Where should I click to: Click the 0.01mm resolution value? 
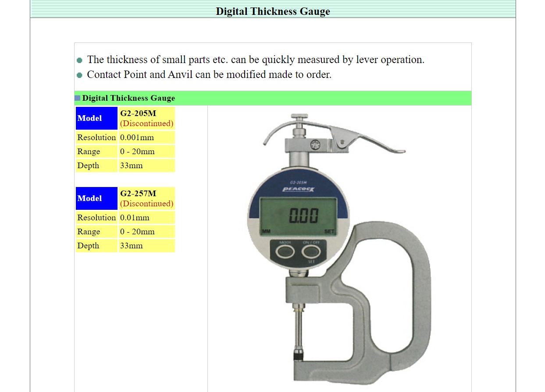pyautogui.click(x=135, y=218)
